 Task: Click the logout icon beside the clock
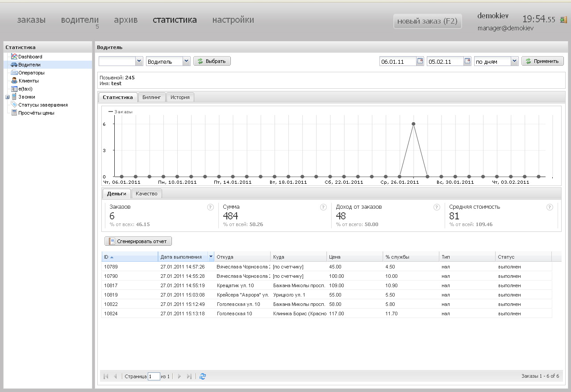click(x=564, y=20)
